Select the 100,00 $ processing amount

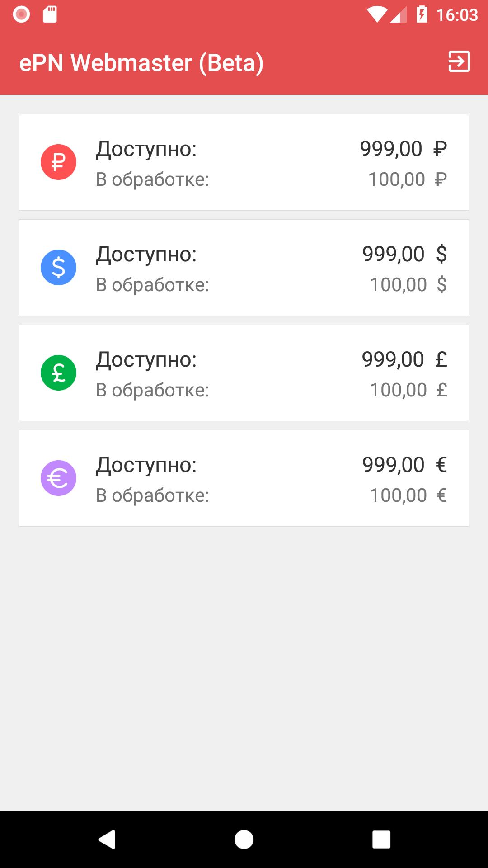[x=408, y=285]
